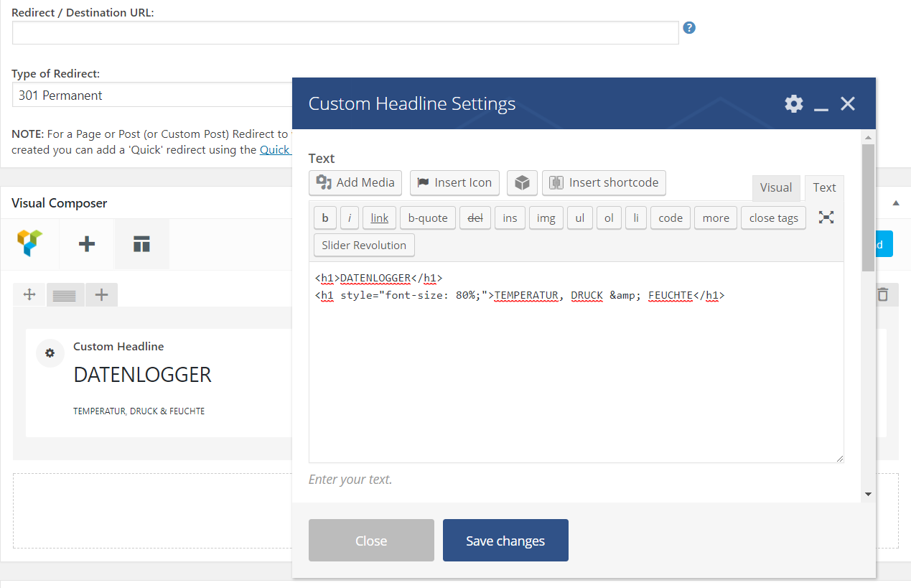Click the Visual Composer logo icon
The height and width of the screenshot is (588, 911).
pyautogui.click(x=30, y=243)
